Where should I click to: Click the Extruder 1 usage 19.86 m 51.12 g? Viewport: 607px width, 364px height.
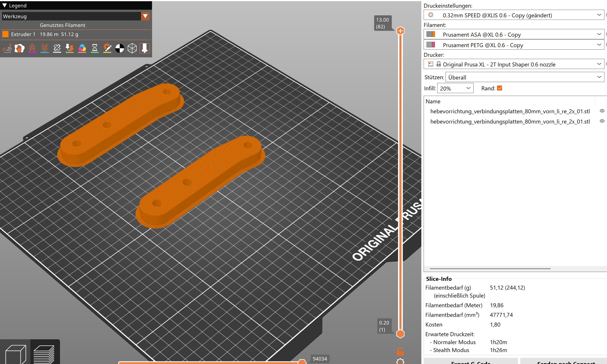tap(59, 34)
